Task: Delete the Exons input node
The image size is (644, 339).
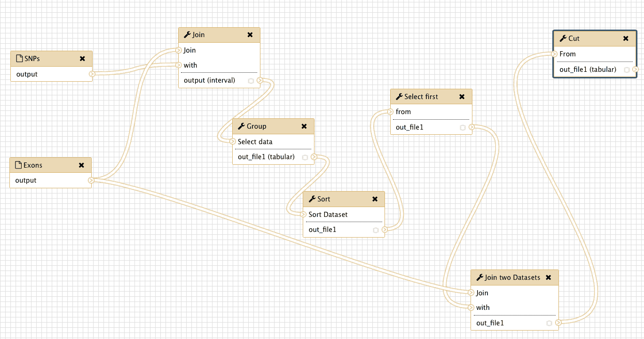Action: (x=81, y=165)
